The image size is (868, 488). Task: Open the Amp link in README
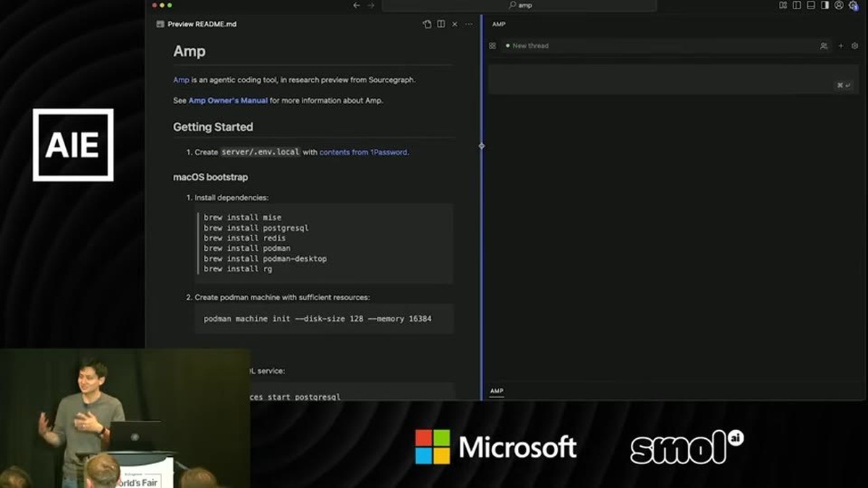click(x=181, y=80)
